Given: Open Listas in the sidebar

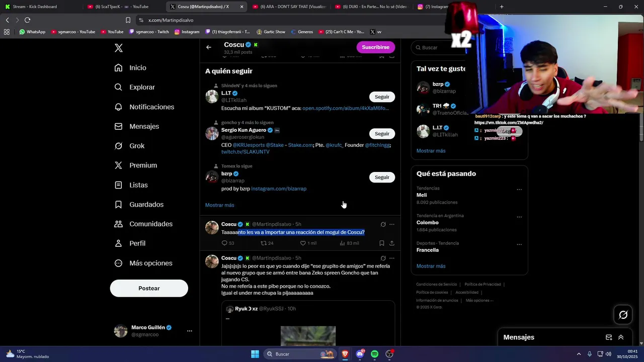Looking at the screenshot, I should pos(131,185).
